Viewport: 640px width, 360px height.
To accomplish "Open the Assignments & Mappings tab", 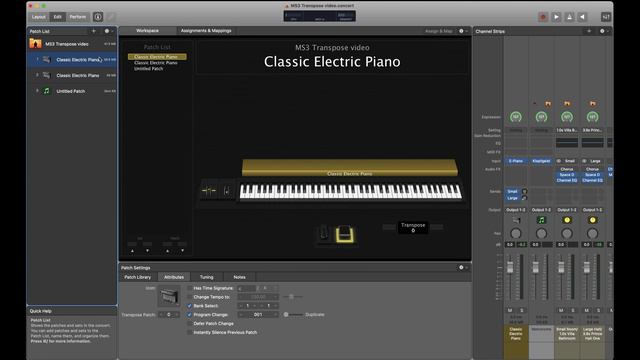I will pyautogui.click(x=206, y=31).
